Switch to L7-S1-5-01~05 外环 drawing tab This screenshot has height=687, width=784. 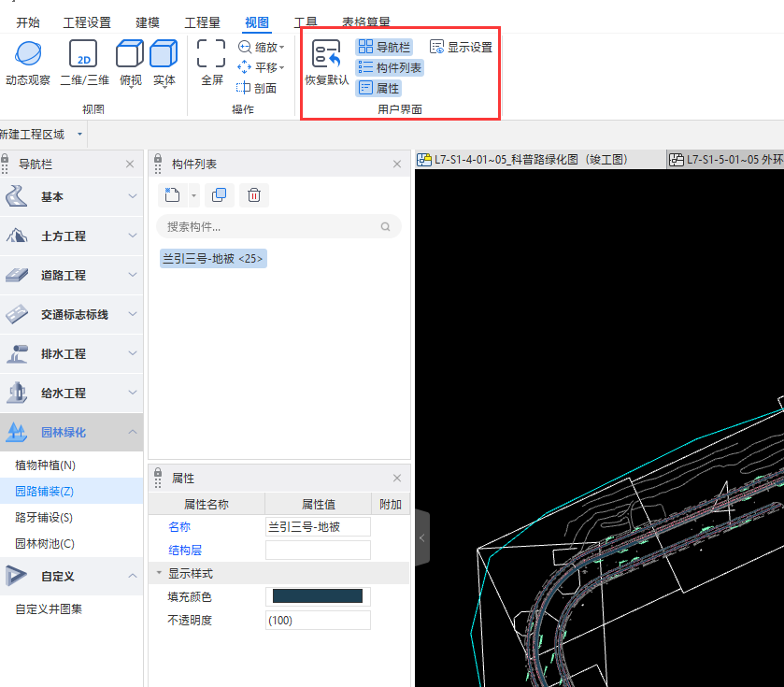pyautogui.click(x=725, y=160)
